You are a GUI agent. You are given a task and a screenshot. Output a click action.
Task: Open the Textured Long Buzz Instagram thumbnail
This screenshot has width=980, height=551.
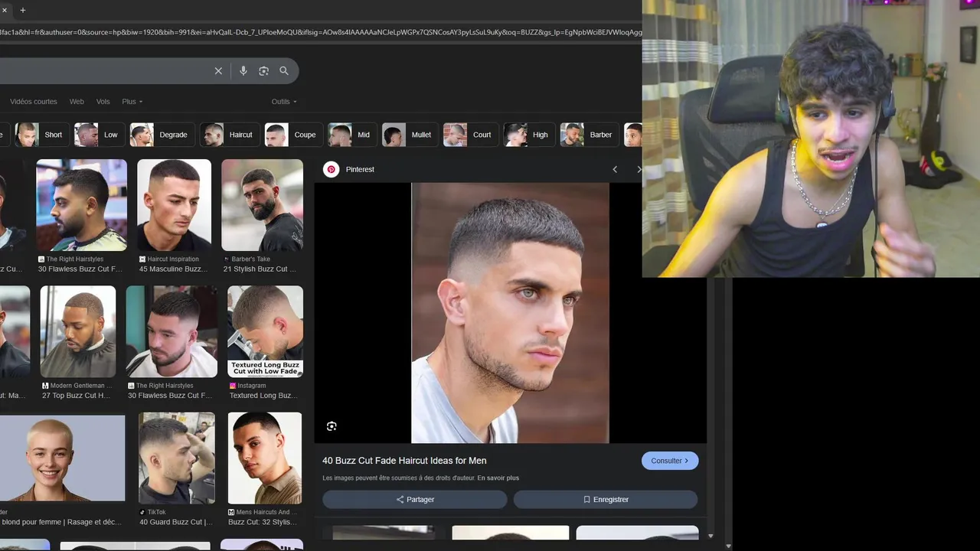click(265, 331)
